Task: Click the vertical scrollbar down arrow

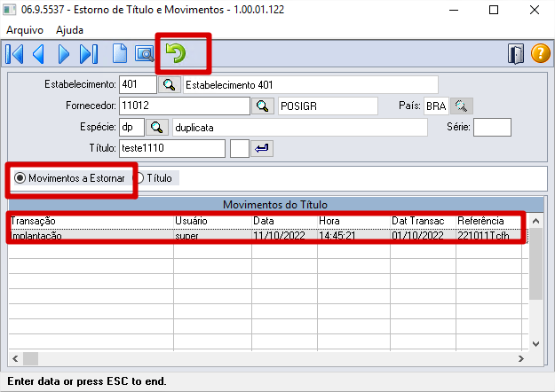Action: [x=535, y=344]
